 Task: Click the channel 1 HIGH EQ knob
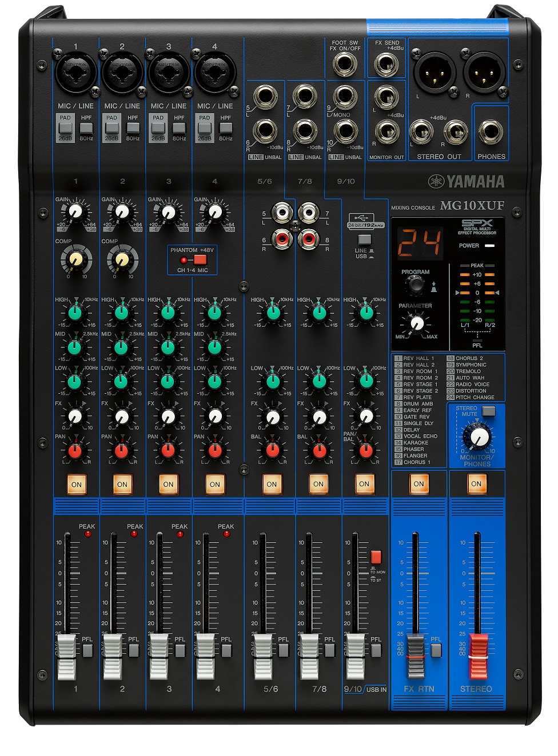(75, 312)
